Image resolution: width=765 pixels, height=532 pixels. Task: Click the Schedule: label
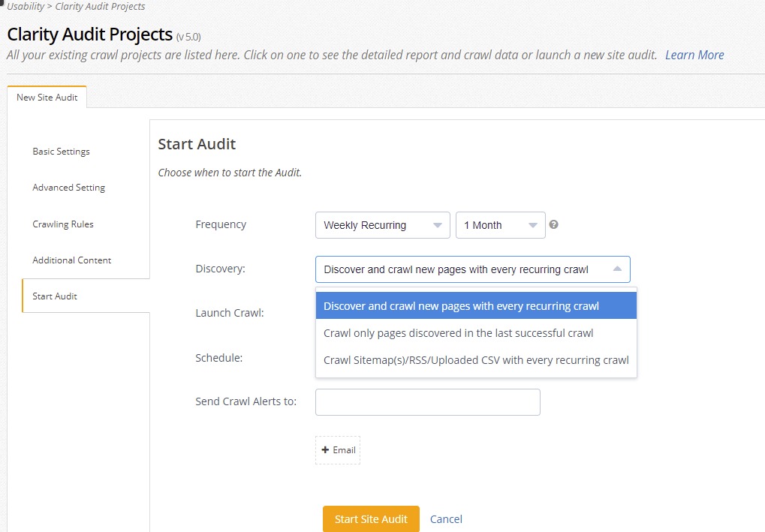pos(218,357)
